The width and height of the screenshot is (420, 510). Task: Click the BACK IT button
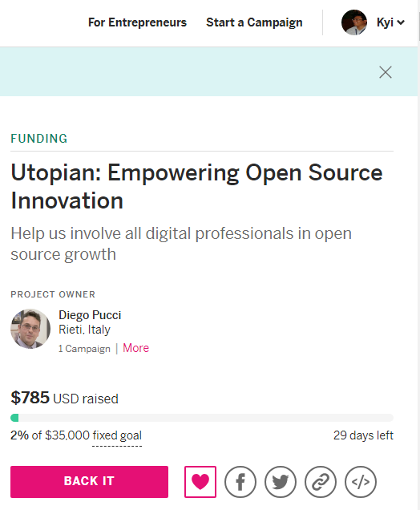[x=90, y=482]
